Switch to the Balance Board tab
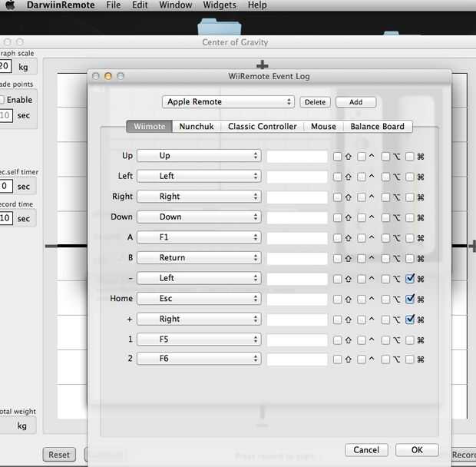The height and width of the screenshot is (467, 476). [377, 126]
